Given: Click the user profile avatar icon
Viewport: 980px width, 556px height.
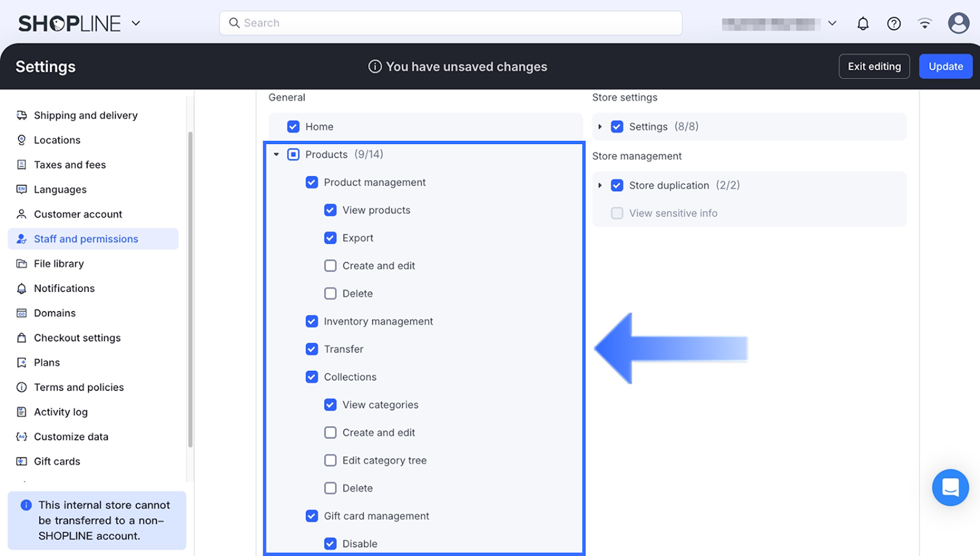Looking at the screenshot, I should pyautogui.click(x=958, y=23).
